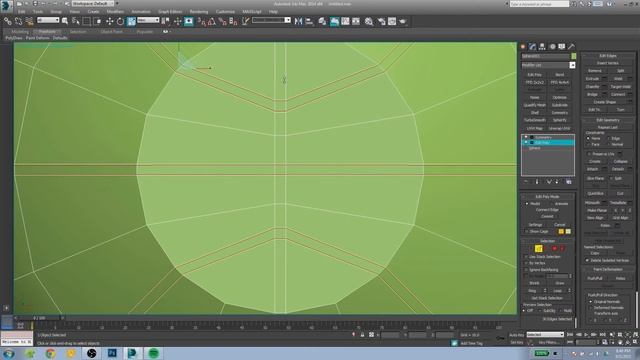Toggle the Symmetry modifier lightbulb
640x360 pixels.
[526, 137]
